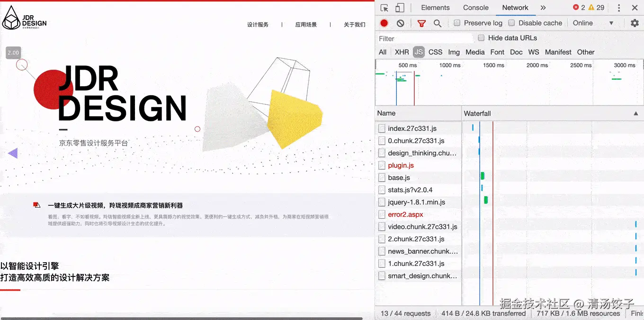Image resolution: width=644 pixels, height=320 pixels.
Task: Toggle the device toolbar icon
Action: 400,8
